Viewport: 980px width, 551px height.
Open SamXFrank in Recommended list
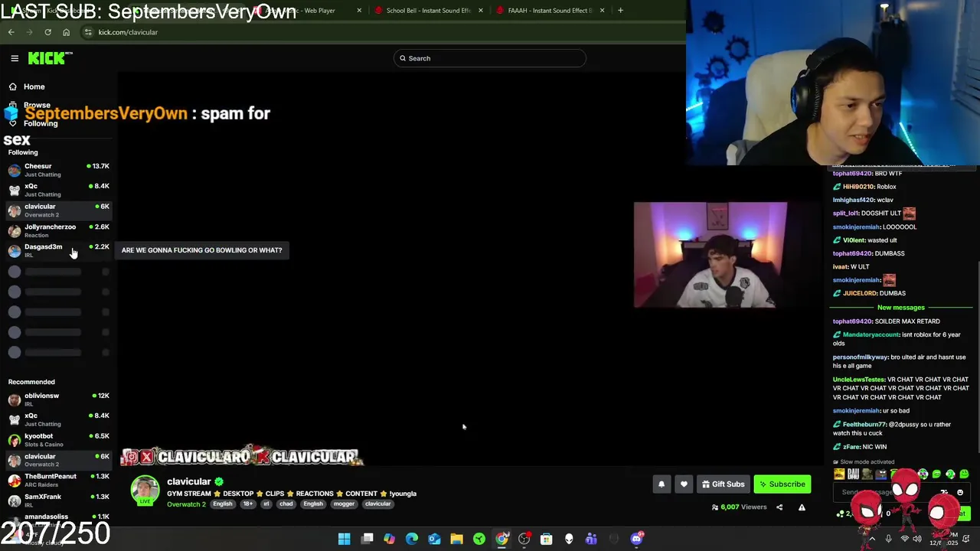(58, 500)
